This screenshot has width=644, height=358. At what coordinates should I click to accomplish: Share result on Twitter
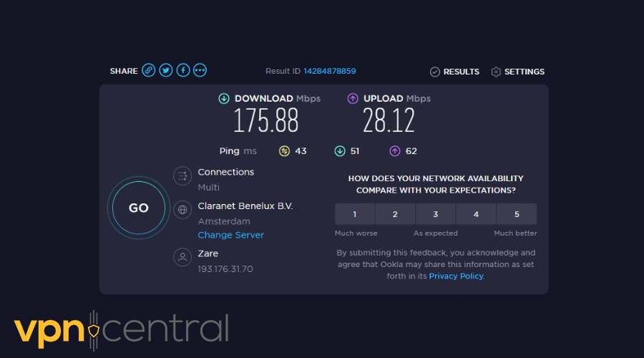(166, 70)
